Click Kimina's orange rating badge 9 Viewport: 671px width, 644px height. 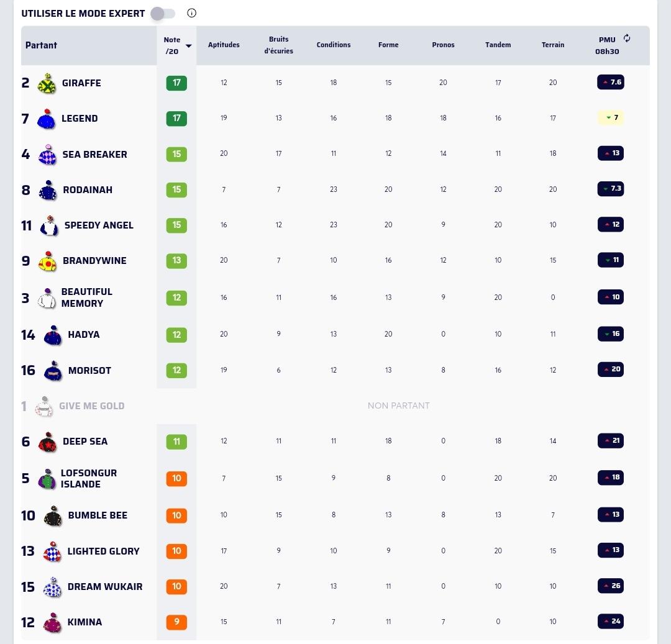pyautogui.click(x=176, y=622)
